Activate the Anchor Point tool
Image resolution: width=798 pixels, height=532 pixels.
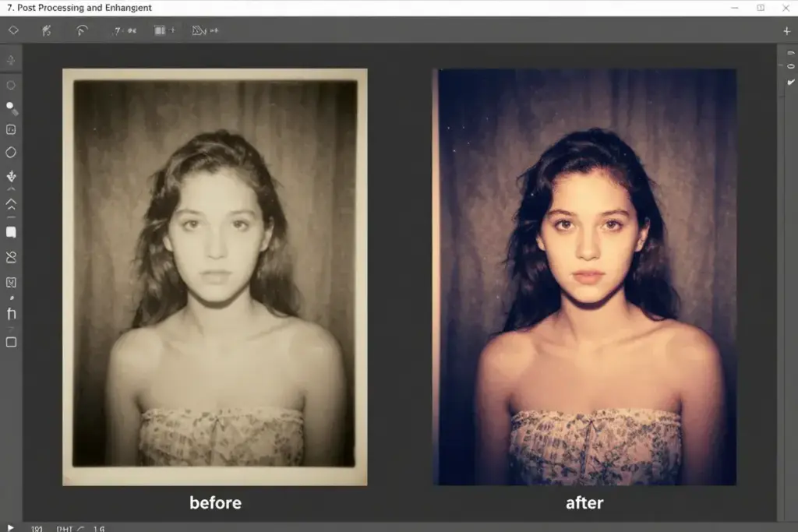coord(11,176)
